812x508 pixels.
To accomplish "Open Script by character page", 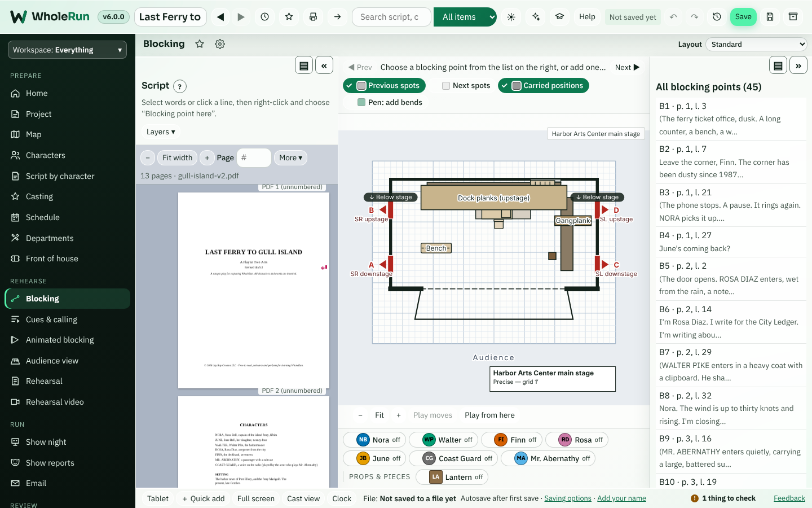I will click(x=68, y=176).
